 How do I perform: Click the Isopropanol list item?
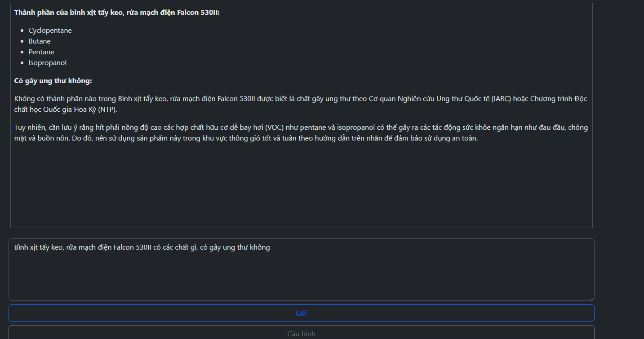(x=47, y=63)
